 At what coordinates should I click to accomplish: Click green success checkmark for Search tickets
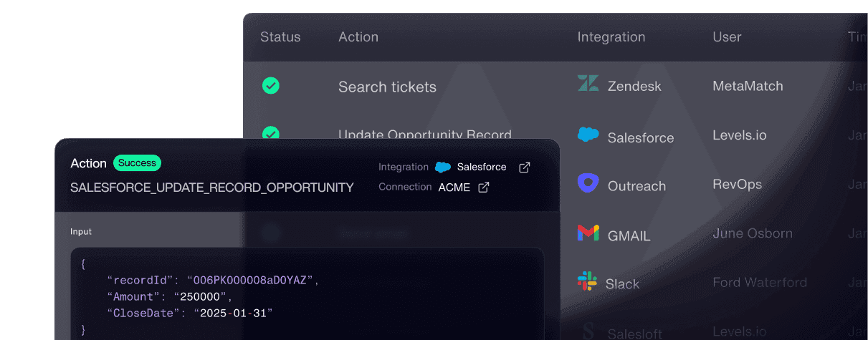pos(270,86)
